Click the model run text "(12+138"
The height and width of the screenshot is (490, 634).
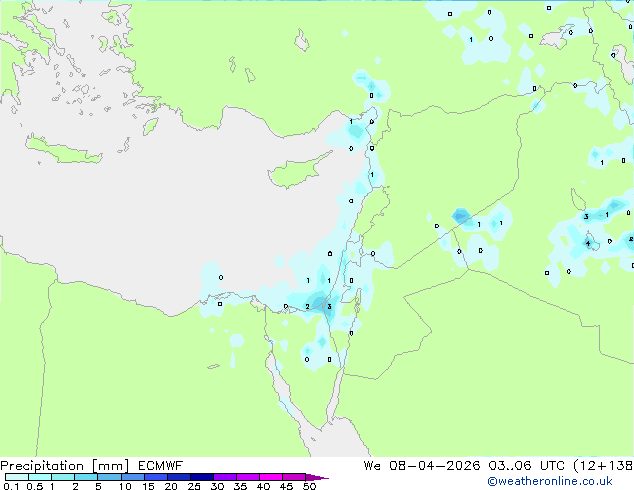[x=603, y=466]
